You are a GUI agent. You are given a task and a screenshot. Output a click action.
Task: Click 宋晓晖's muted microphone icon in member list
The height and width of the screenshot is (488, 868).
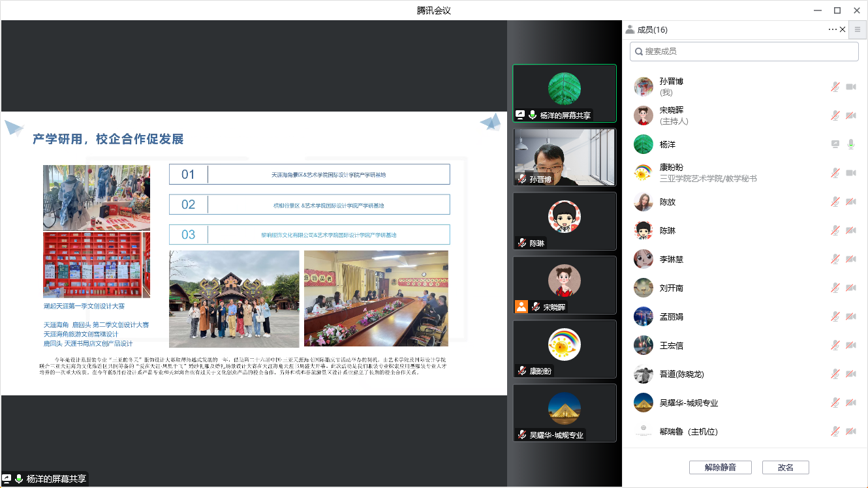tap(835, 115)
